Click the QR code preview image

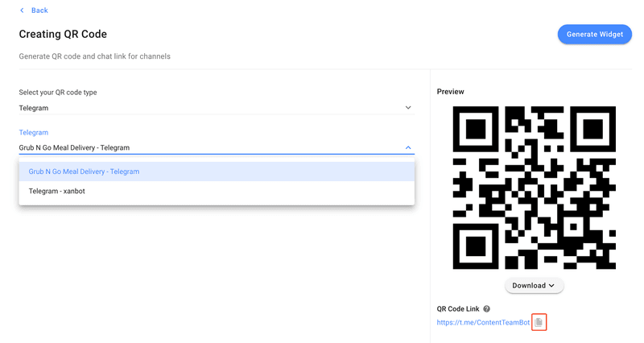(535, 187)
